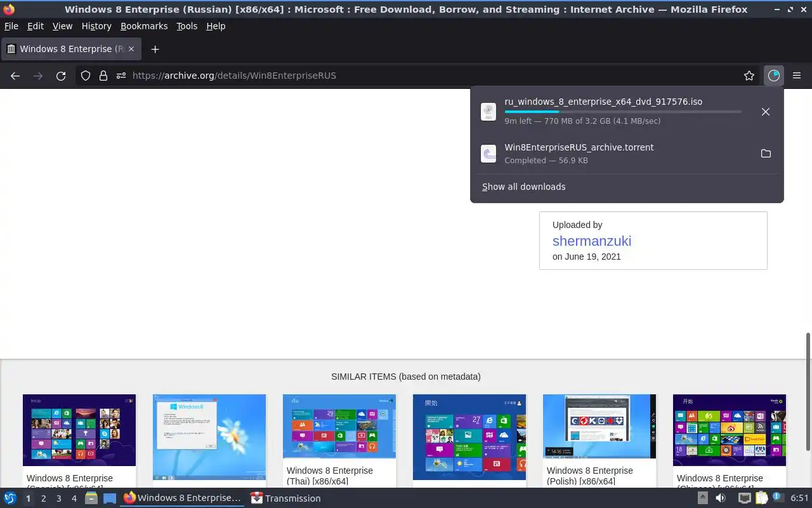The image size is (812, 508).
Task: Select the Firefox window taskbar button
Action: pyautogui.click(x=182, y=498)
